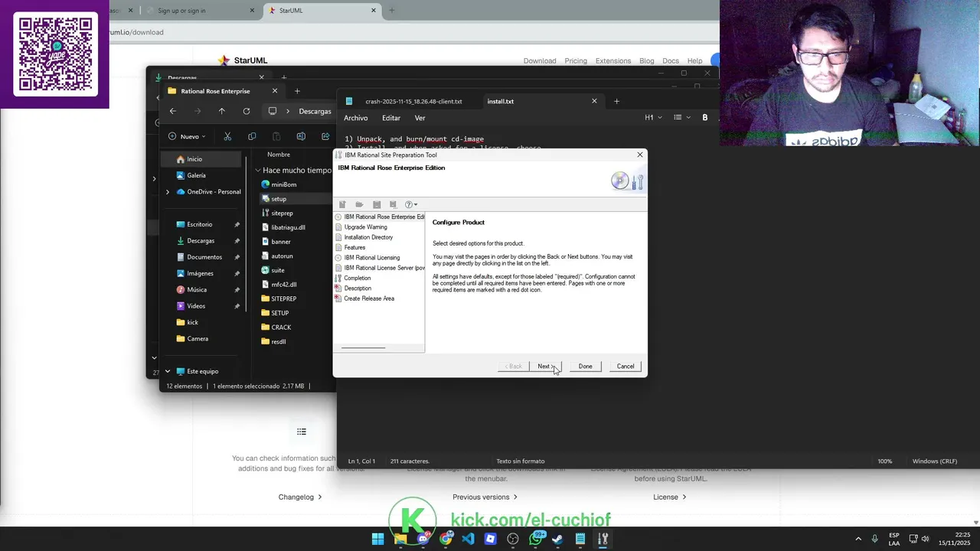
Task: Click the Open folder toolbar icon in Site Preparation Tool
Action: (x=359, y=204)
